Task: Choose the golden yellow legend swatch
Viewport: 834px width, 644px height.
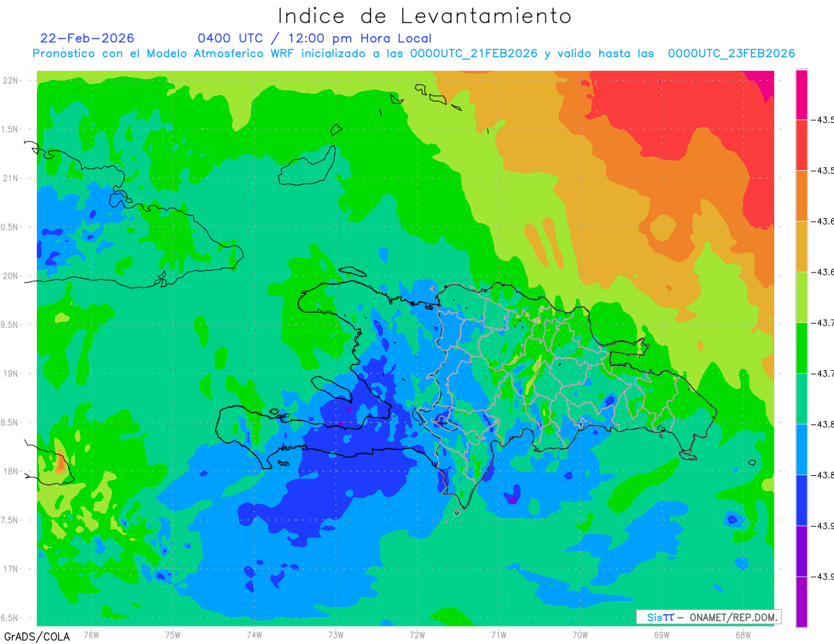Action: click(801, 247)
